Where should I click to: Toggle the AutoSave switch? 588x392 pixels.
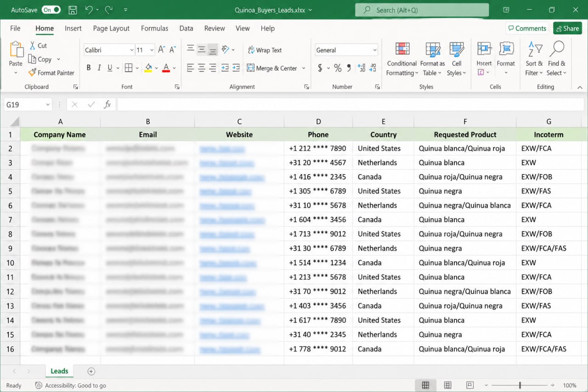pyautogui.click(x=51, y=10)
